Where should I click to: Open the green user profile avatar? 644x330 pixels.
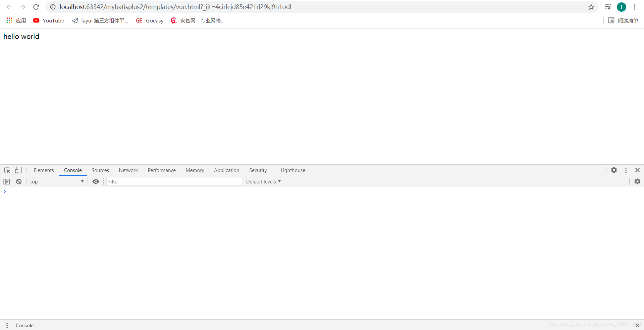click(x=621, y=7)
